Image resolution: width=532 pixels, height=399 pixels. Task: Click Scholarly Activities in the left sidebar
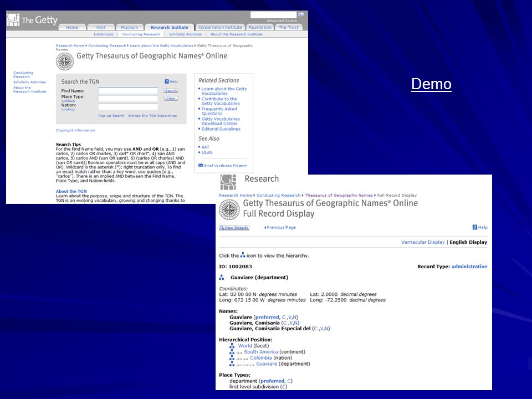29,82
